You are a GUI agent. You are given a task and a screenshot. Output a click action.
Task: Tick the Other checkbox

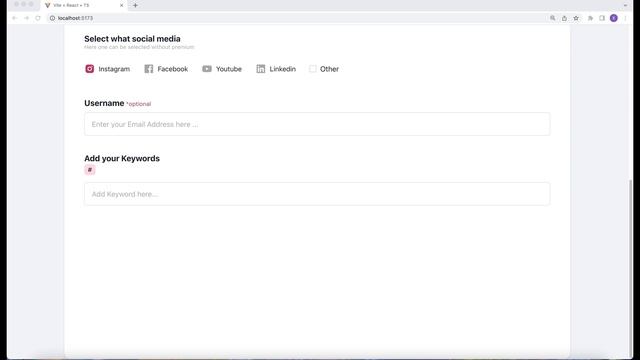click(313, 69)
